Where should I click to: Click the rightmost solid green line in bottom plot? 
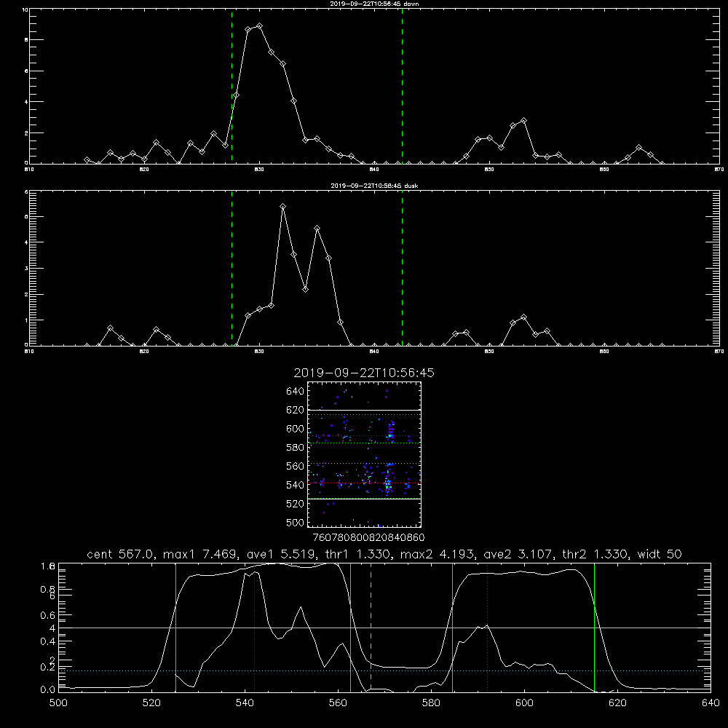point(594,628)
